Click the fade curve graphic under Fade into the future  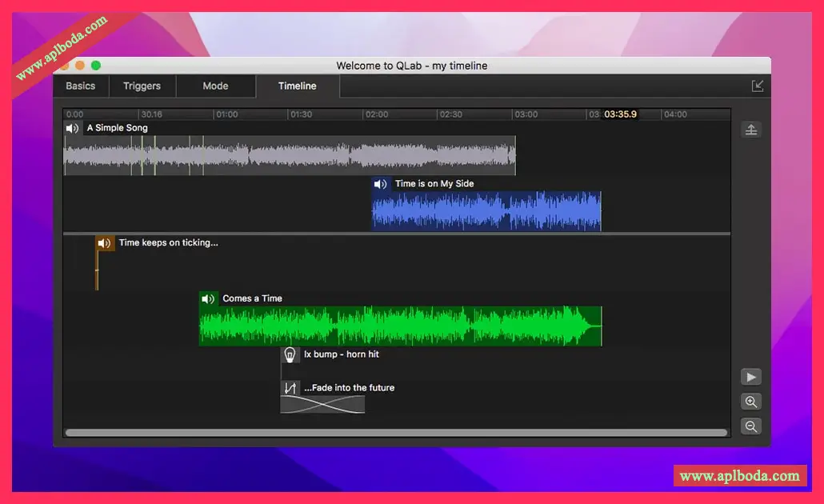(x=322, y=405)
